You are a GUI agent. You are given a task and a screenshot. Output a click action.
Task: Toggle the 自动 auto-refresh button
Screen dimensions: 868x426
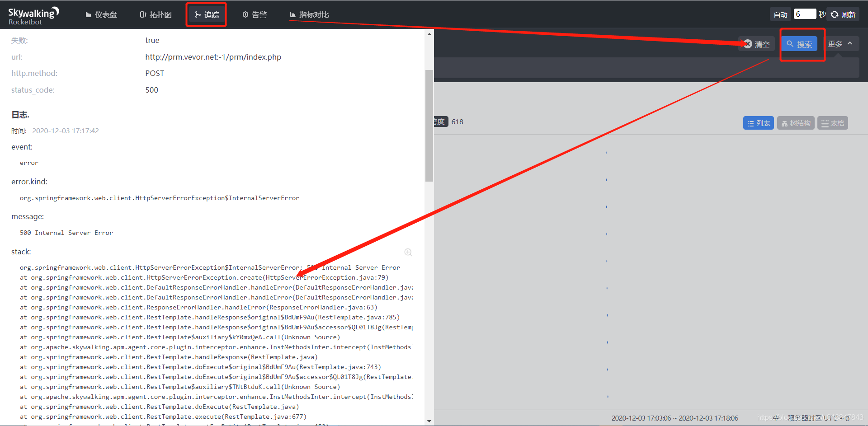pyautogui.click(x=781, y=14)
